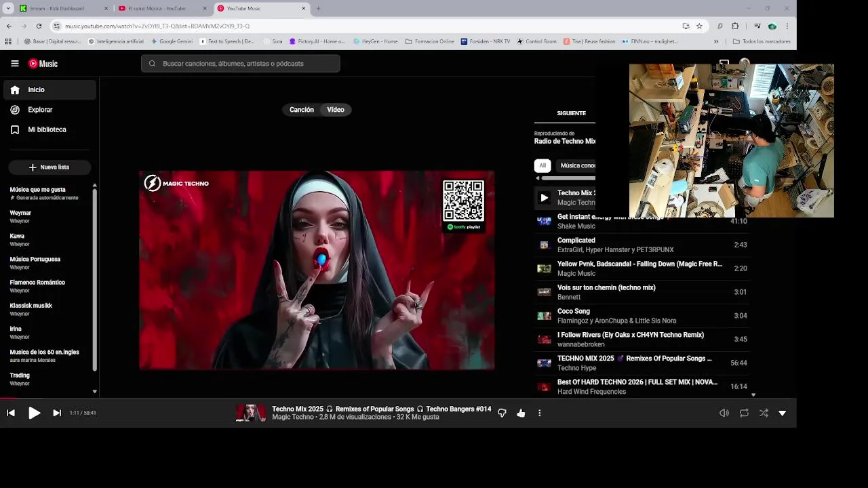Open the browser extensions puzzle icon
This screenshot has width=868, height=488.
click(x=735, y=26)
